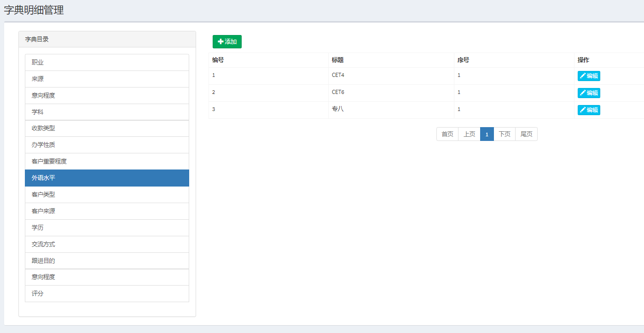
Task: Go to 尾页 in pagination
Action: point(526,134)
